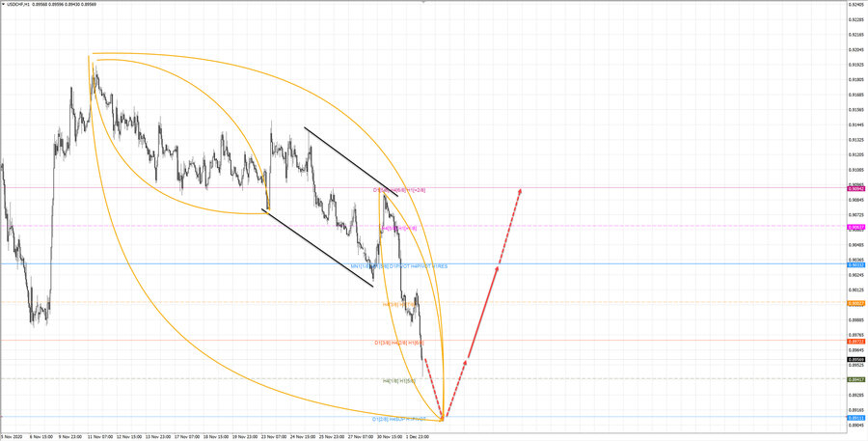Click the USDCHF,H1 chart title text

tap(19, 4)
